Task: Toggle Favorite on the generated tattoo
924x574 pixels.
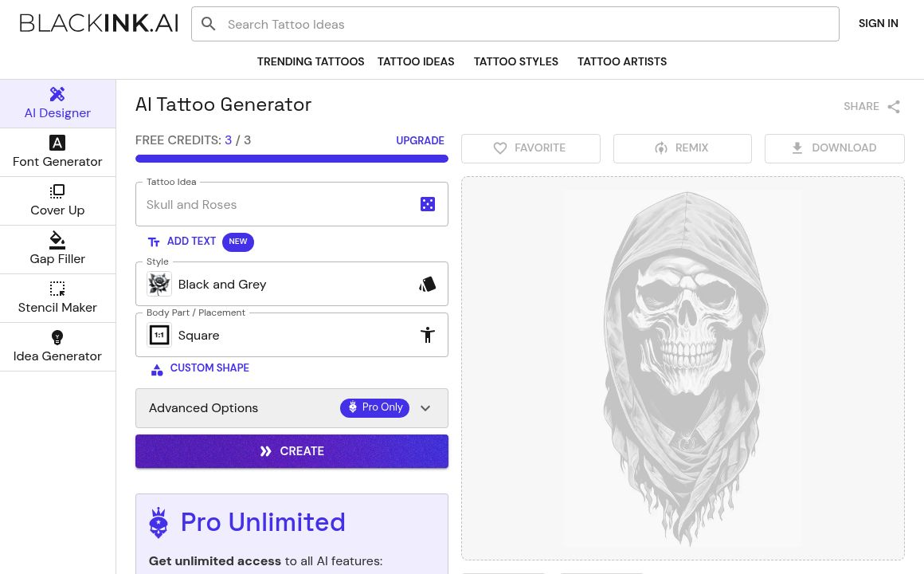Action: (531, 148)
